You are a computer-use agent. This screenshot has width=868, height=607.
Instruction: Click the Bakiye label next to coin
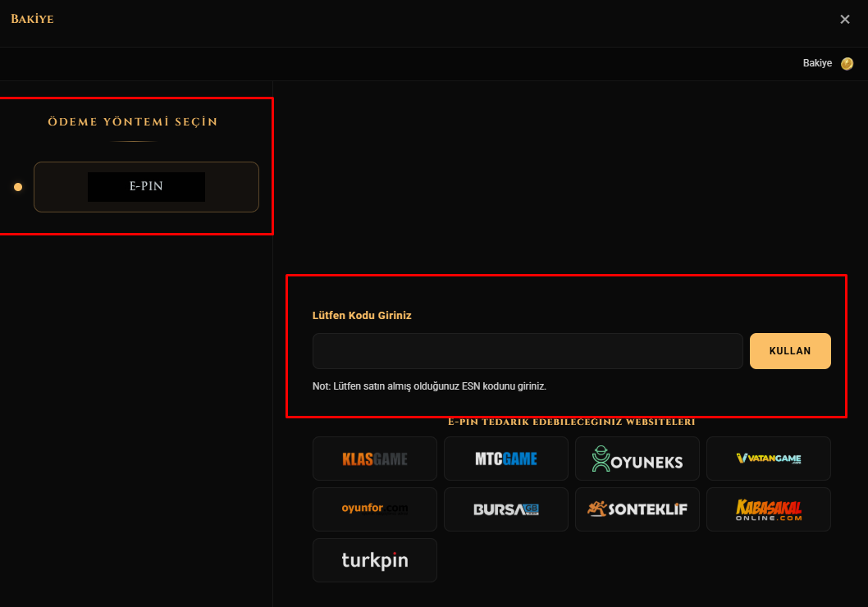point(817,63)
